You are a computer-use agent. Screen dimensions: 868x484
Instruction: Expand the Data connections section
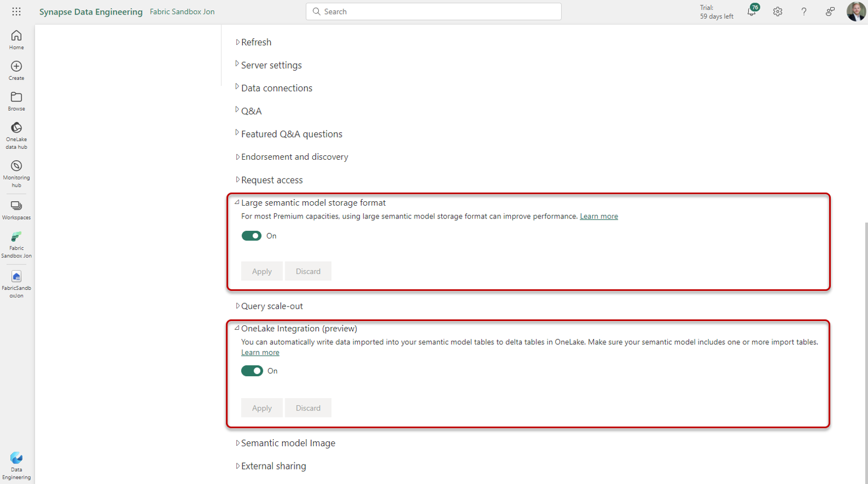(274, 88)
